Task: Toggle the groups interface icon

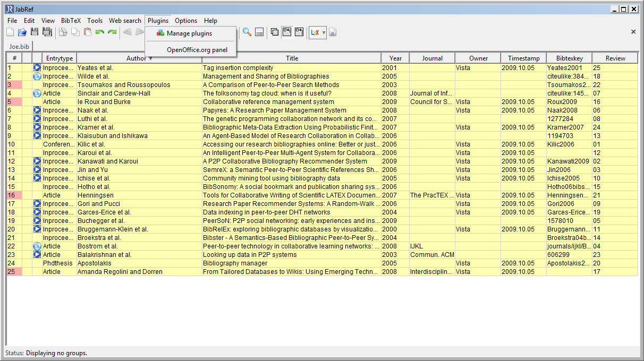Action: tap(275, 32)
